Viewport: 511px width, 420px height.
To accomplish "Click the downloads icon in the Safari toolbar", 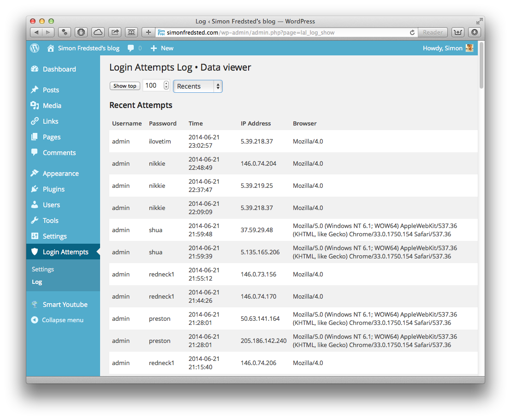I will coord(475,32).
